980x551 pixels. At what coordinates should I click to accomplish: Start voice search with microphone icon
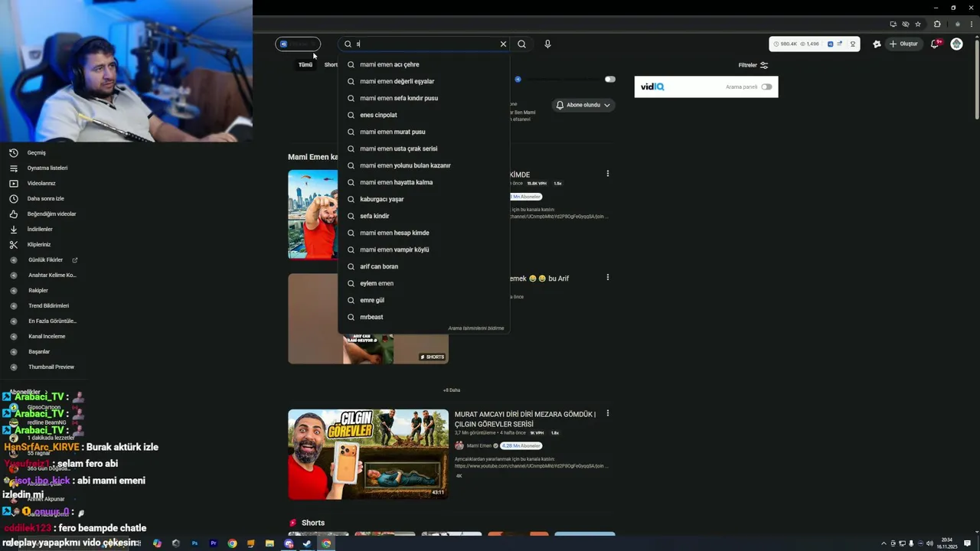click(x=547, y=44)
